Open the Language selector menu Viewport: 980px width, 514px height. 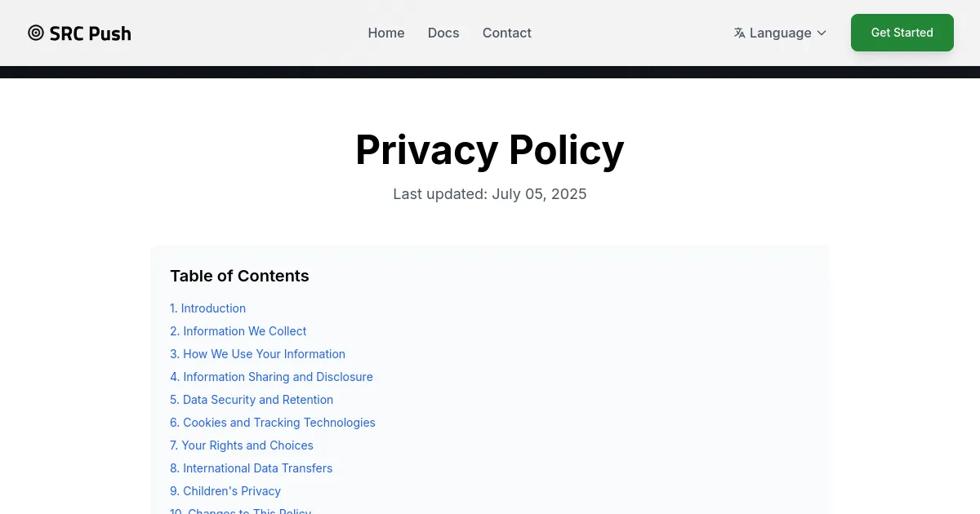pyautogui.click(x=780, y=33)
